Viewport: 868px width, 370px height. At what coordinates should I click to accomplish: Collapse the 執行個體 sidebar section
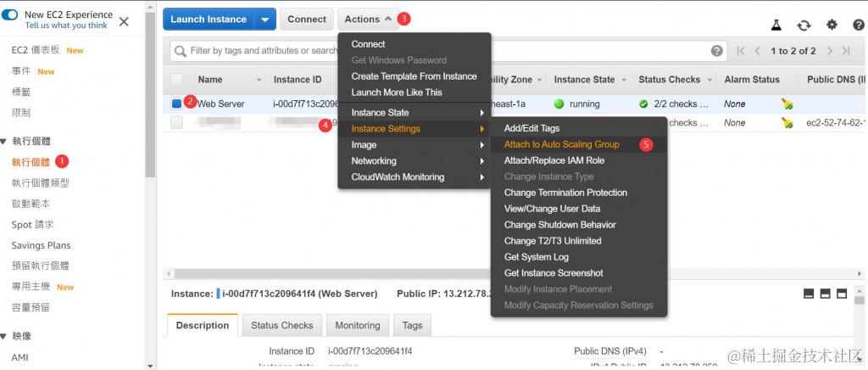point(4,142)
